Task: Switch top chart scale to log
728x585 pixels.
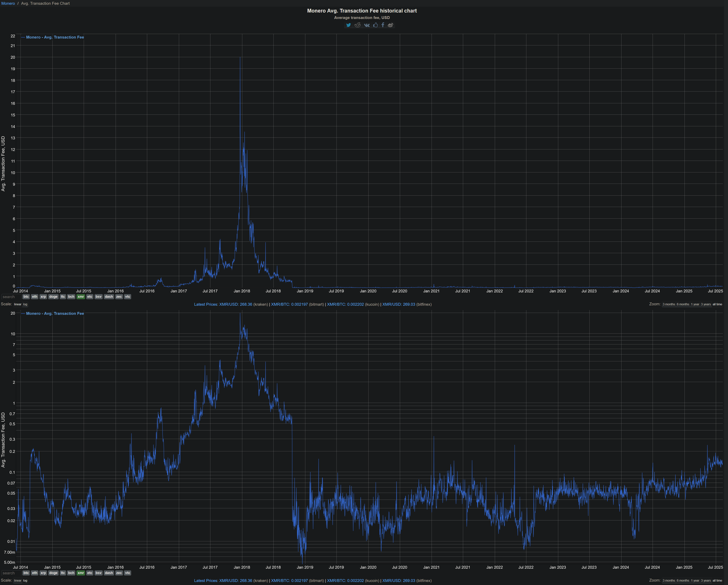Action: [25, 304]
